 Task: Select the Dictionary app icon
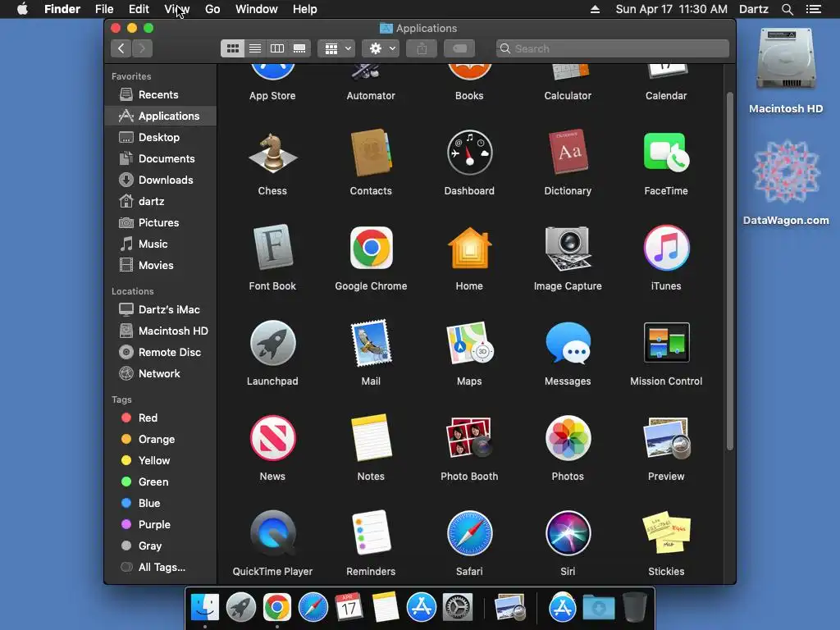click(x=568, y=153)
